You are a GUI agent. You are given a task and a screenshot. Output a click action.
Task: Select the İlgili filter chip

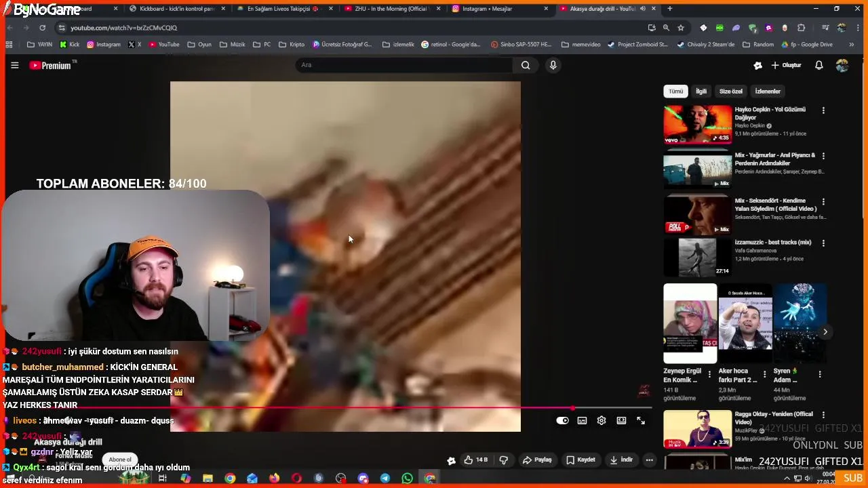coord(701,91)
